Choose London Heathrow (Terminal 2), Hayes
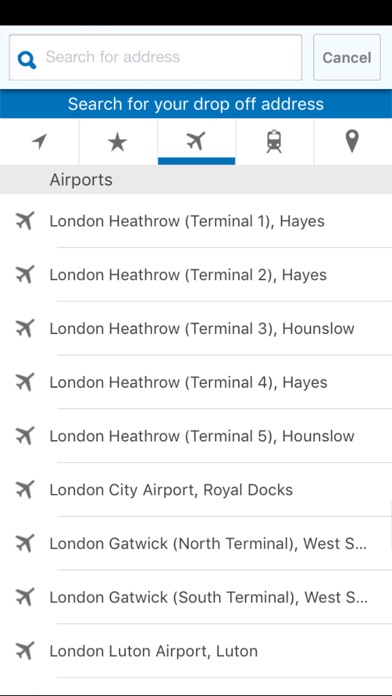 (x=196, y=275)
